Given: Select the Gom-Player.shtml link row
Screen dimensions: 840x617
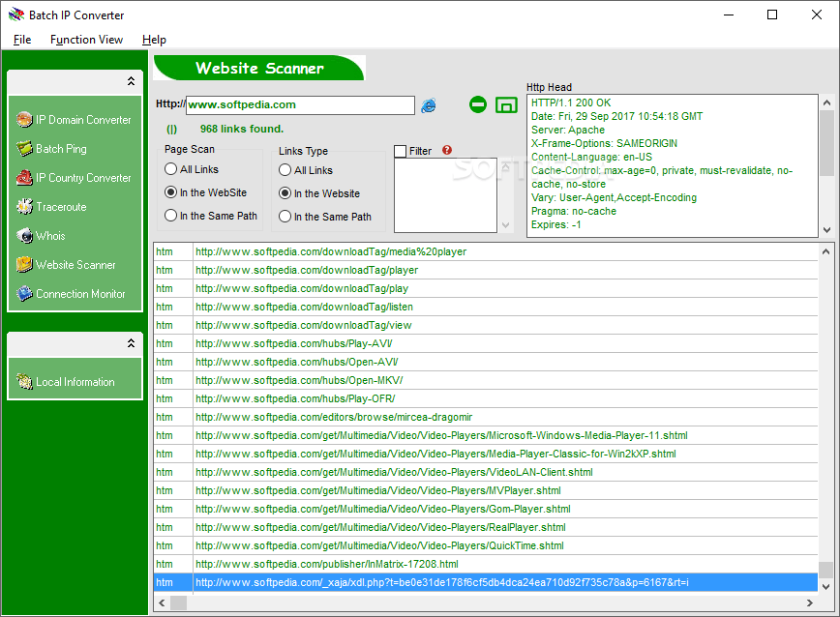Looking at the screenshot, I should 486,509.
